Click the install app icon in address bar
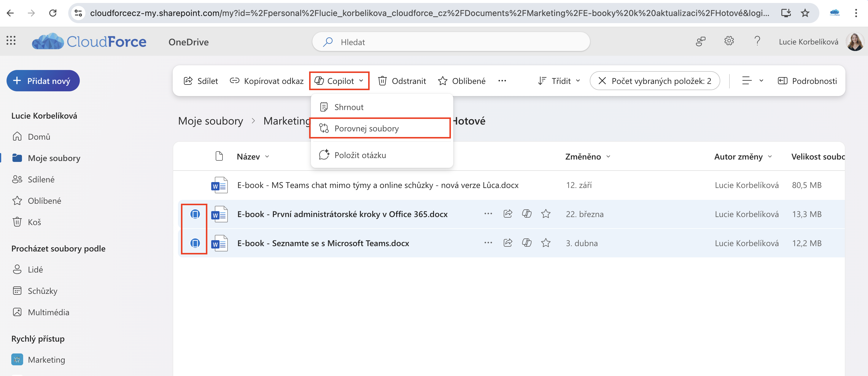868x376 pixels. [x=786, y=13]
